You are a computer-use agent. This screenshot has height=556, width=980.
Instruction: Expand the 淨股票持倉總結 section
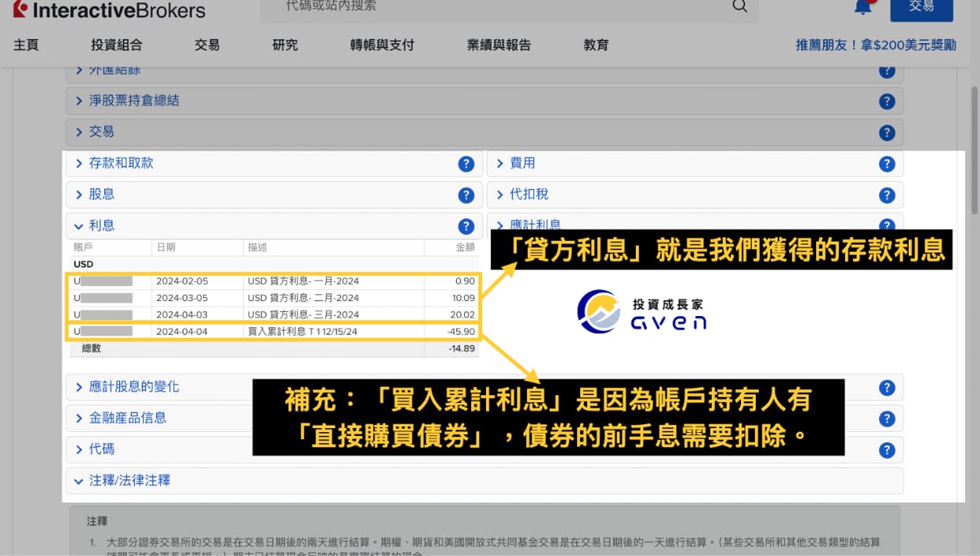(x=485, y=100)
